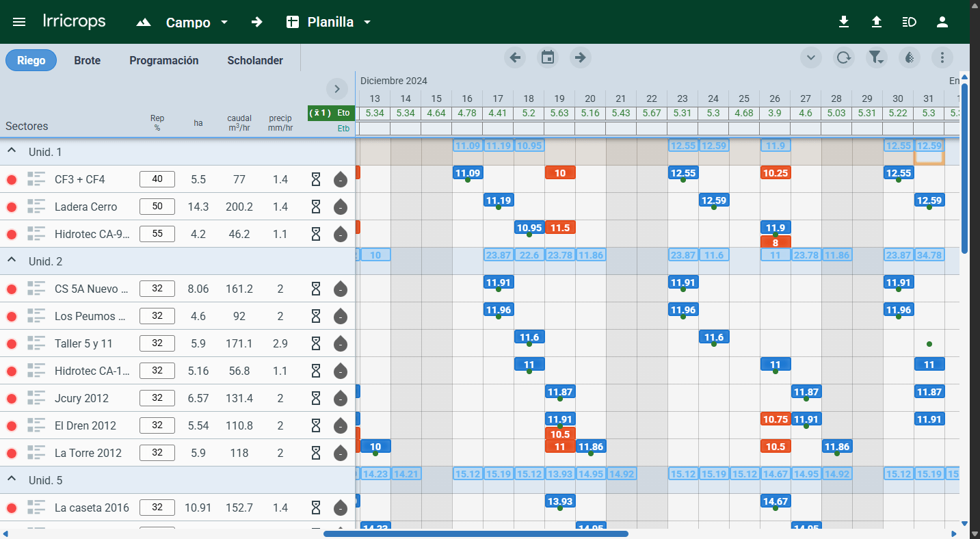The height and width of the screenshot is (539, 980).
Task: Toggle red status dot for Taller 5 y 11
Action: pos(12,344)
